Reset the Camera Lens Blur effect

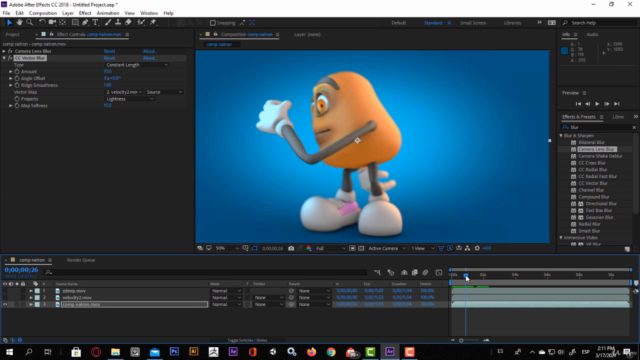point(109,51)
